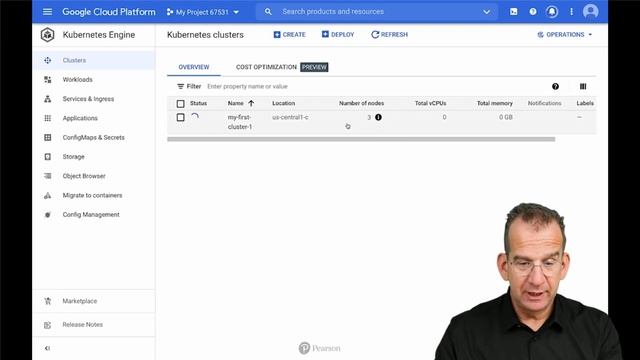Activate Cloud Shell icon
The image size is (640, 360).
click(x=513, y=12)
